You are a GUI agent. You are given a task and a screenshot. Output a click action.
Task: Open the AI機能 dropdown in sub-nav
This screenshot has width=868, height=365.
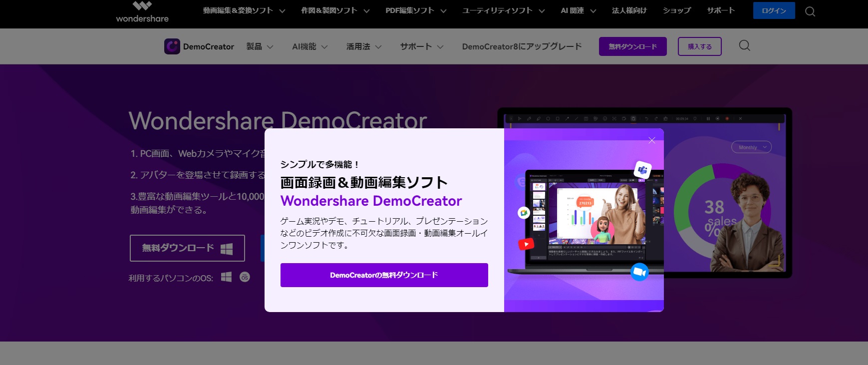[x=309, y=46]
